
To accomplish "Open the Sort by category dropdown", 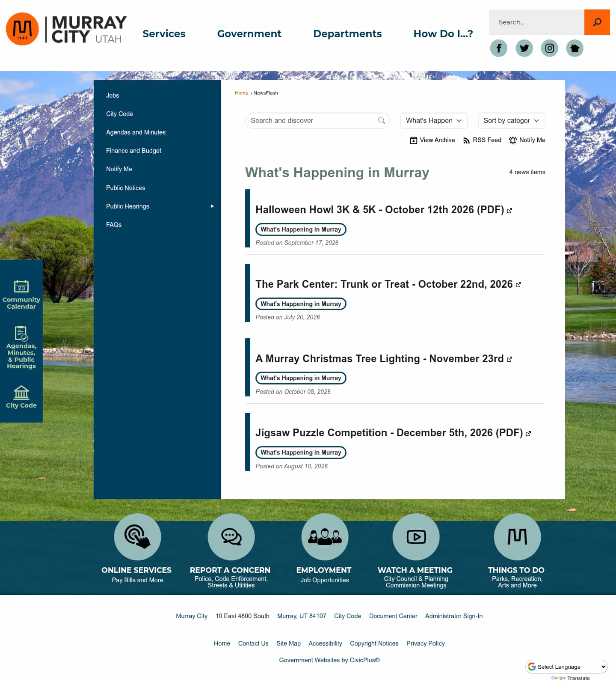I will click(512, 121).
